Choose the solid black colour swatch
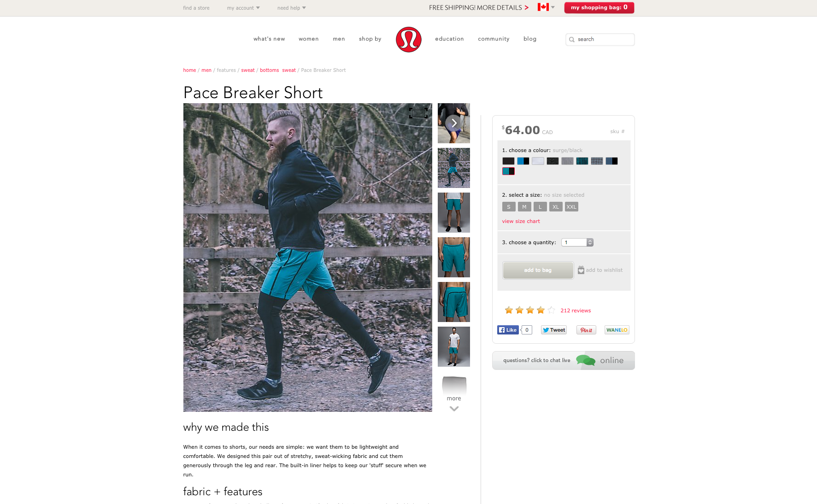The height and width of the screenshot is (504, 817). point(508,161)
